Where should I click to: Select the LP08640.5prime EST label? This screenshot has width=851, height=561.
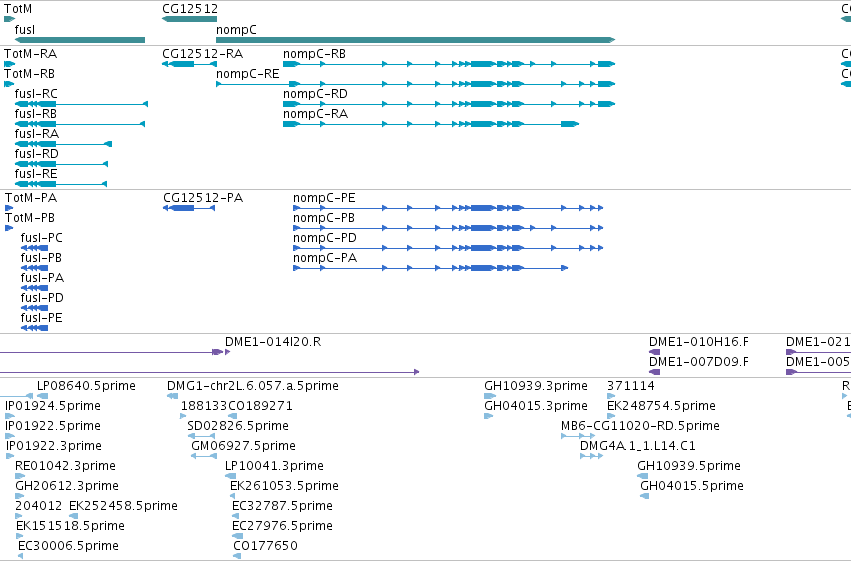click(86, 386)
